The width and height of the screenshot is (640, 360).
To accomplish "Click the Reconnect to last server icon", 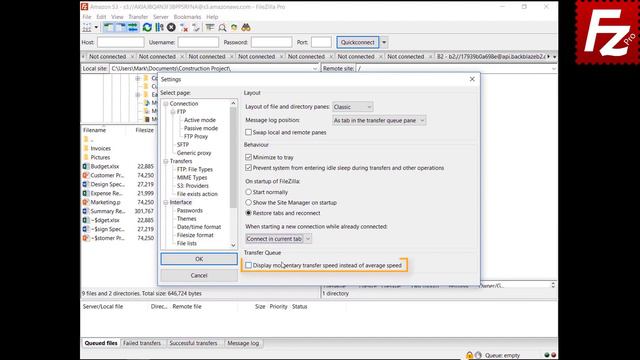I will pos(196,27).
